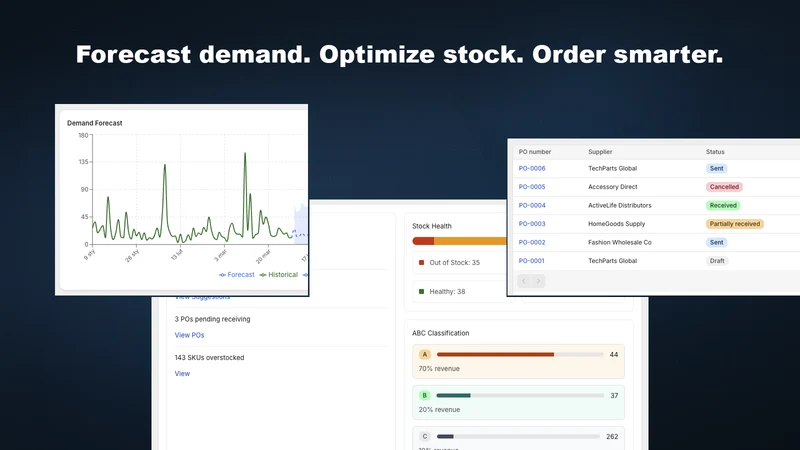Open purchase order PO-0005
Screen dimensions: 800x450
[532, 187]
